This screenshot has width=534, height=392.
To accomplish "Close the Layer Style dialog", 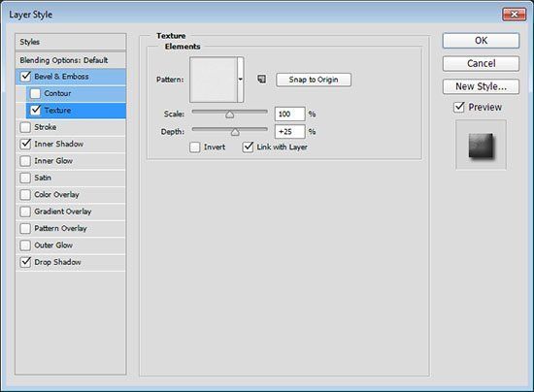I will [x=514, y=15].
